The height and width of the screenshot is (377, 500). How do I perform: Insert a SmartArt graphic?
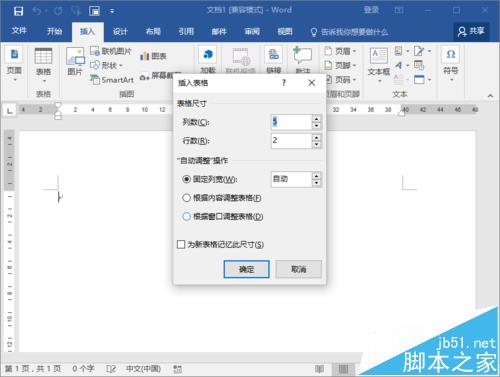[112, 80]
